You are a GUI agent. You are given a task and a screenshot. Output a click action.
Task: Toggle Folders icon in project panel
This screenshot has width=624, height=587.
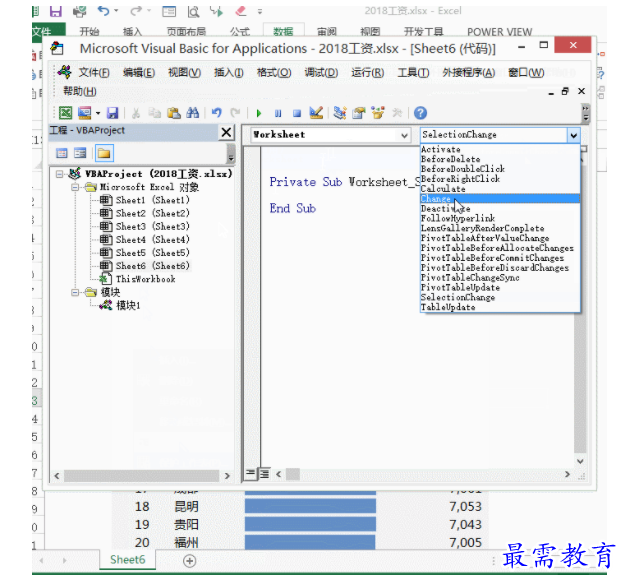(x=104, y=153)
